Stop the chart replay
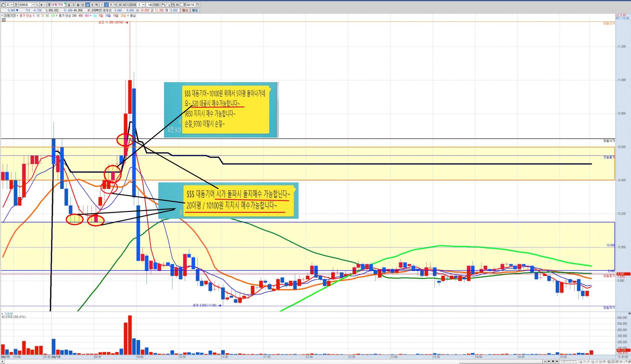 [553, 361]
